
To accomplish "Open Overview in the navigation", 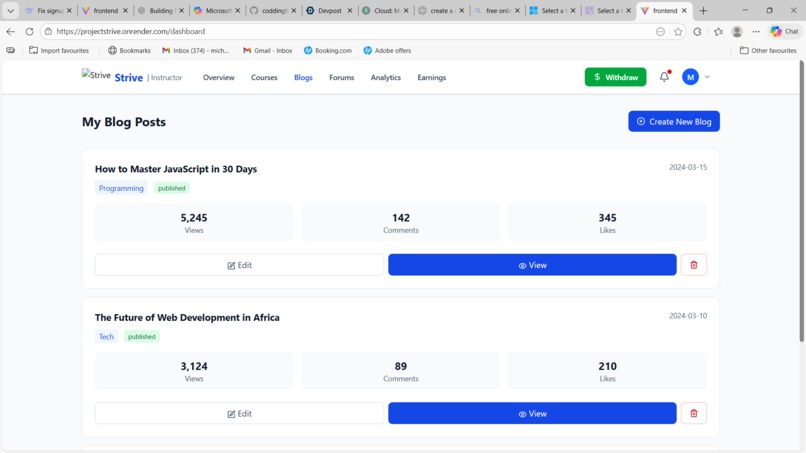I will (218, 77).
